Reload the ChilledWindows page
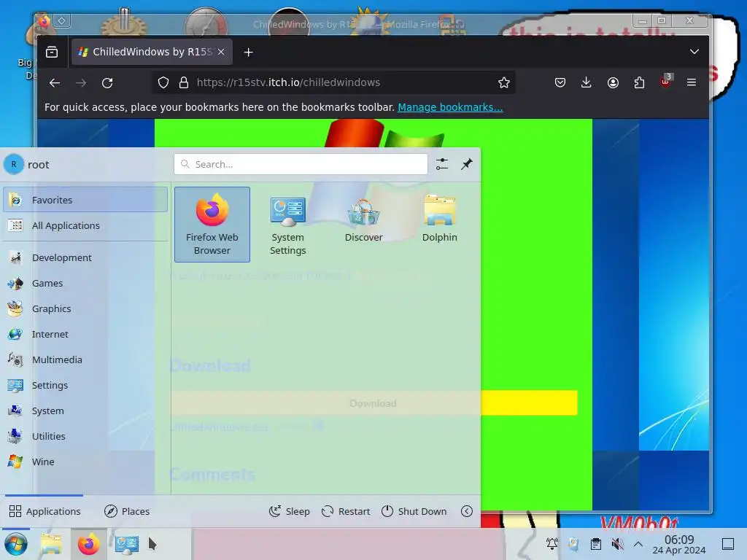 [107, 83]
